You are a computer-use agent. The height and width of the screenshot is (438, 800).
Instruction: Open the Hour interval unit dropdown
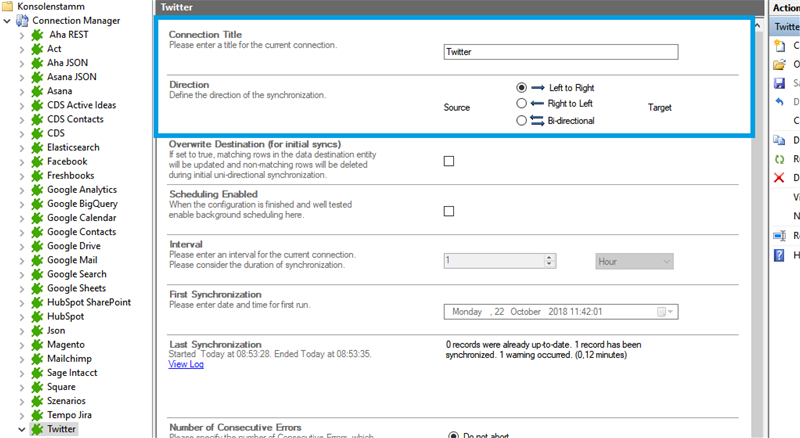(x=634, y=260)
